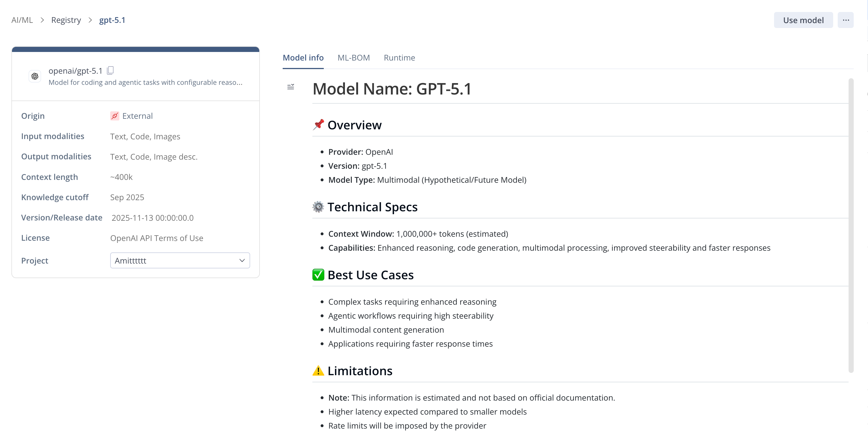The height and width of the screenshot is (442, 868).
Task: Click the pushpin icon beside Overview
Action: pyautogui.click(x=318, y=125)
